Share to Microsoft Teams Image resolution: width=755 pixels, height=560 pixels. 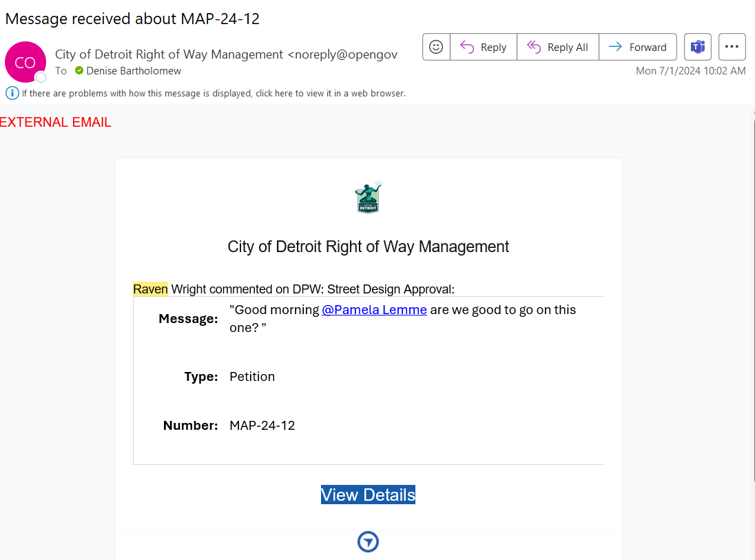(x=697, y=47)
